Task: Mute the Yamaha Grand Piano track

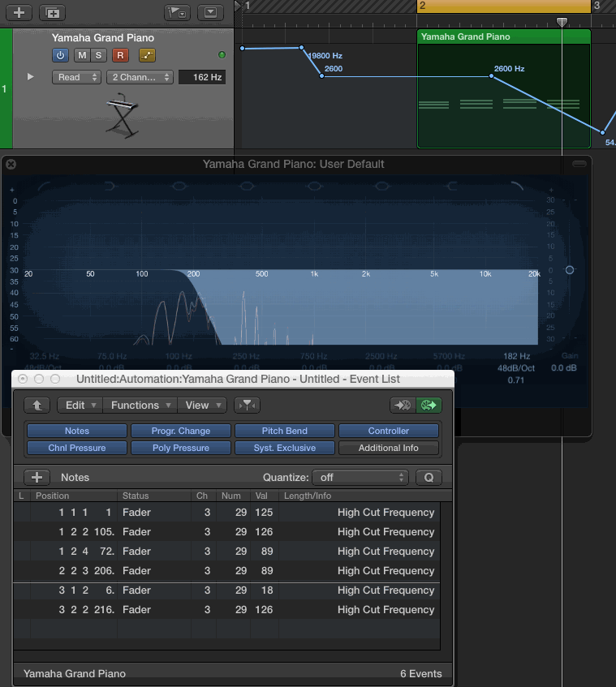Action: coord(82,55)
